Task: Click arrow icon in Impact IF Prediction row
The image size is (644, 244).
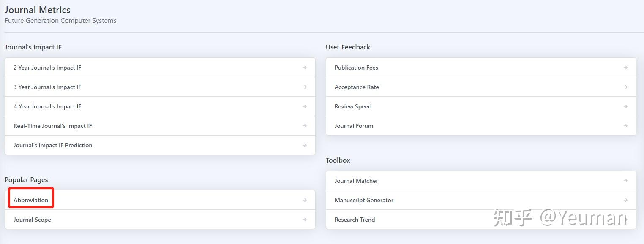Action: point(305,145)
